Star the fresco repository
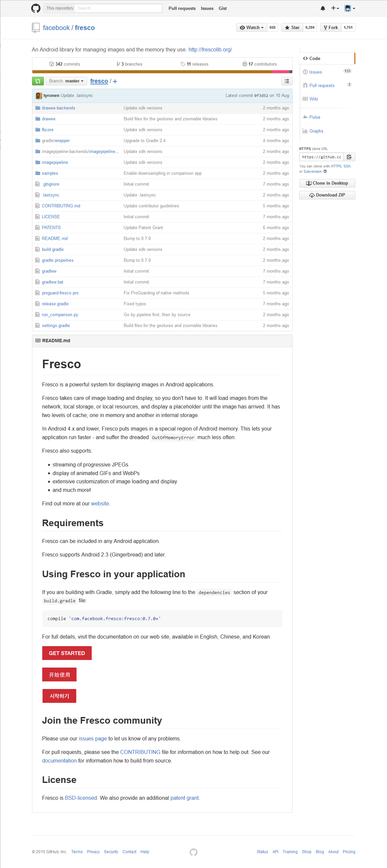This screenshot has height=868, width=387. (x=292, y=28)
